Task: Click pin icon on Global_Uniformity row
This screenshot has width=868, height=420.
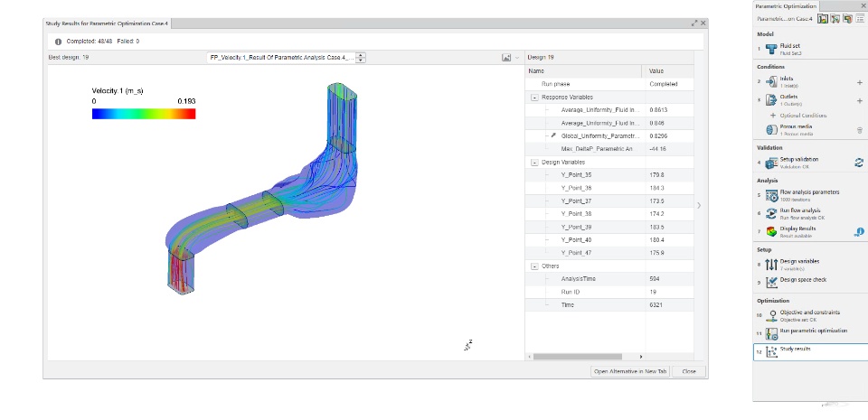Action: [552, 135]
